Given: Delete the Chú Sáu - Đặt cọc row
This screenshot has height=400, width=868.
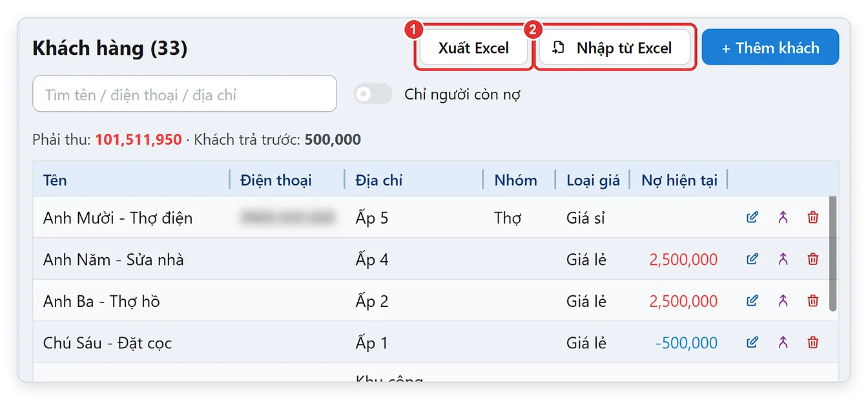Looking at the screenshot, I should pyautogui.click(x=813, y=342).
